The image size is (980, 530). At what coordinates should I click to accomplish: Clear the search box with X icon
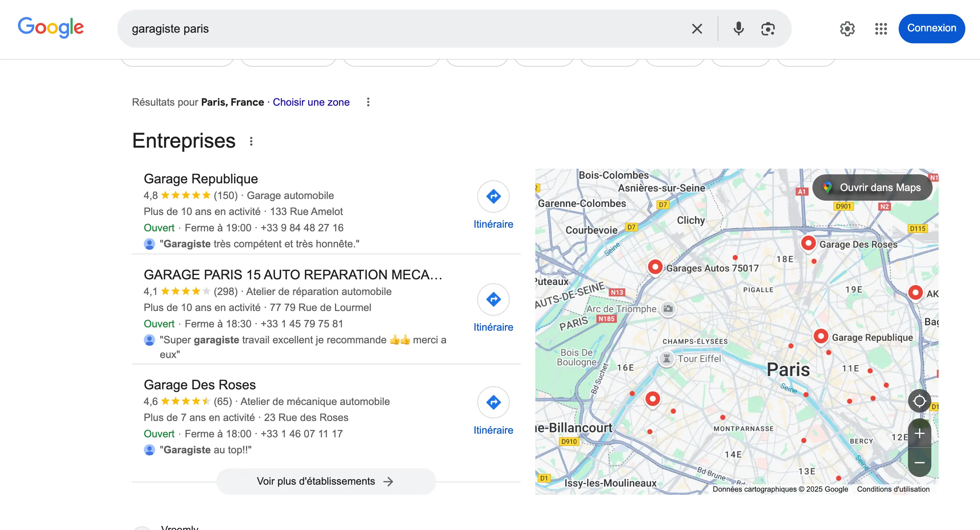[697, 29]
